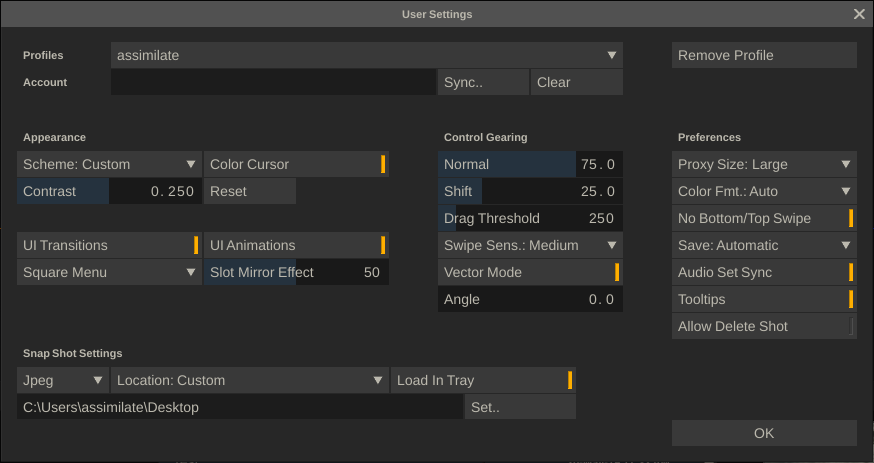874x463 pixels.
Task: Click the Account input field
Action: tap(273, 82)
